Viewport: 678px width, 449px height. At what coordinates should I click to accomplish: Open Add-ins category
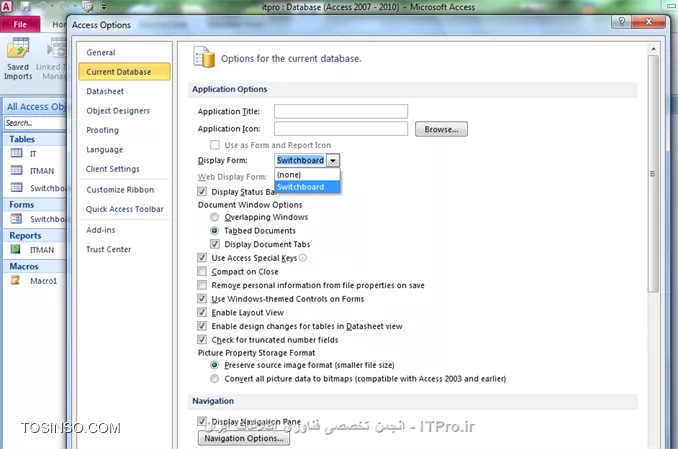[125, 230]
